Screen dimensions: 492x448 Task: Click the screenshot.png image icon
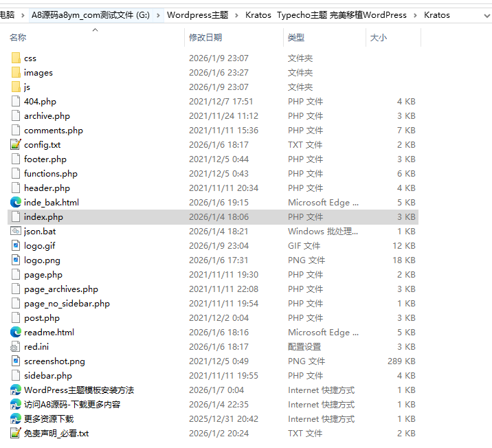pos(16,361)
